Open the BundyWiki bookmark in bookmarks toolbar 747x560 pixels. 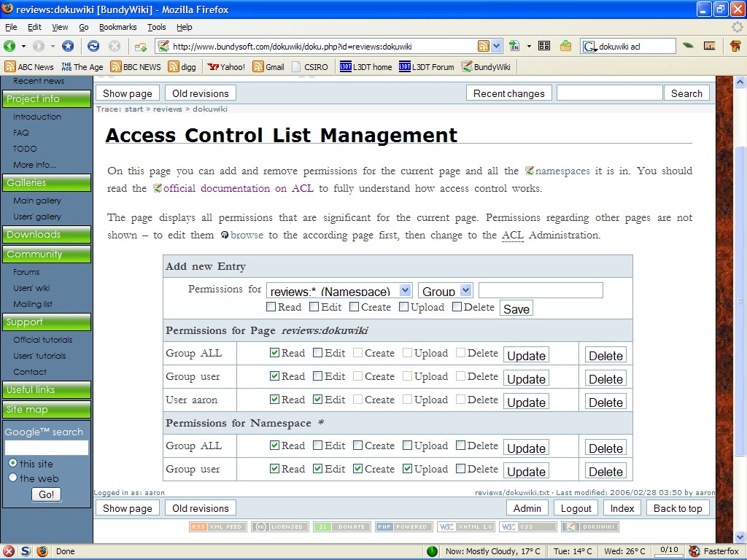[485, 67]
